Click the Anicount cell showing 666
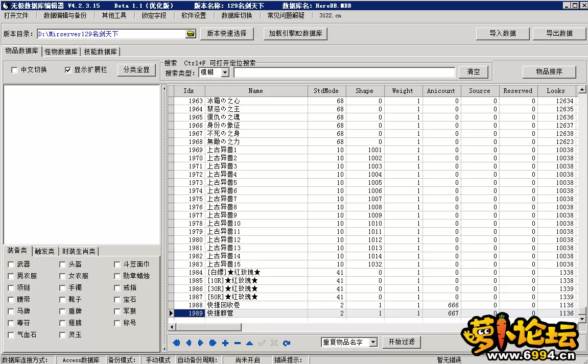The width and height of the screenshot is (588, 364). (x=441, y=305)
